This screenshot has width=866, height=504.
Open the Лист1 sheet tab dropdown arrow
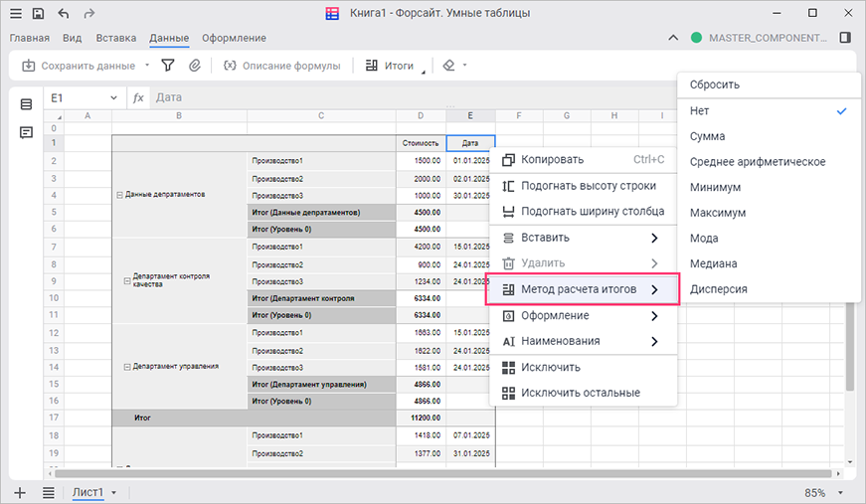click(113, 492)
